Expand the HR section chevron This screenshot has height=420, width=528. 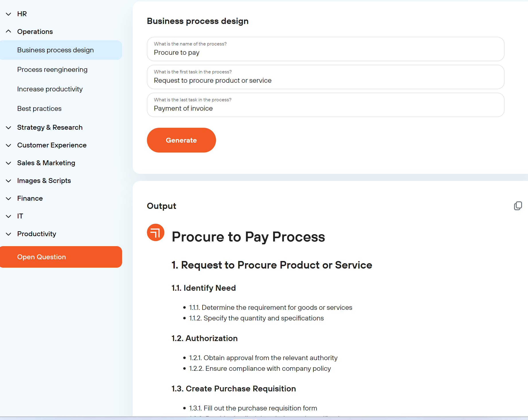9,14
